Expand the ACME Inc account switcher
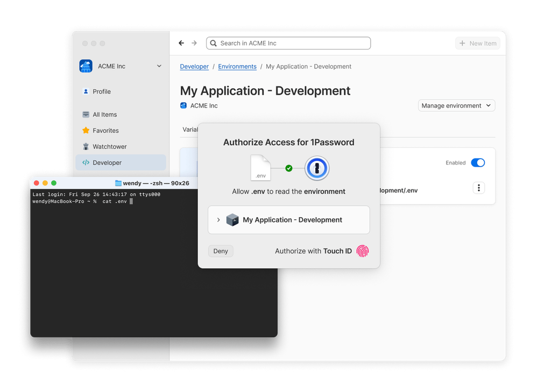 (159, 66)
